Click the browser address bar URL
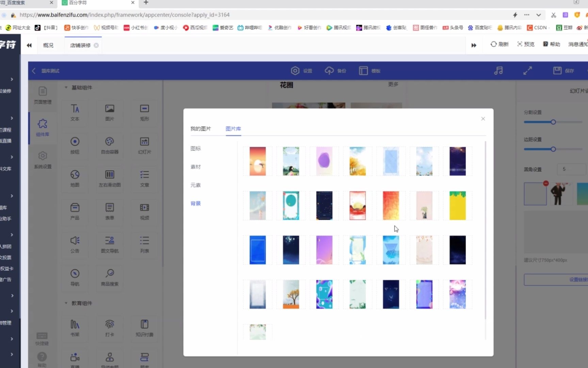Screen dimensions: 588x368 click(125, 15)
